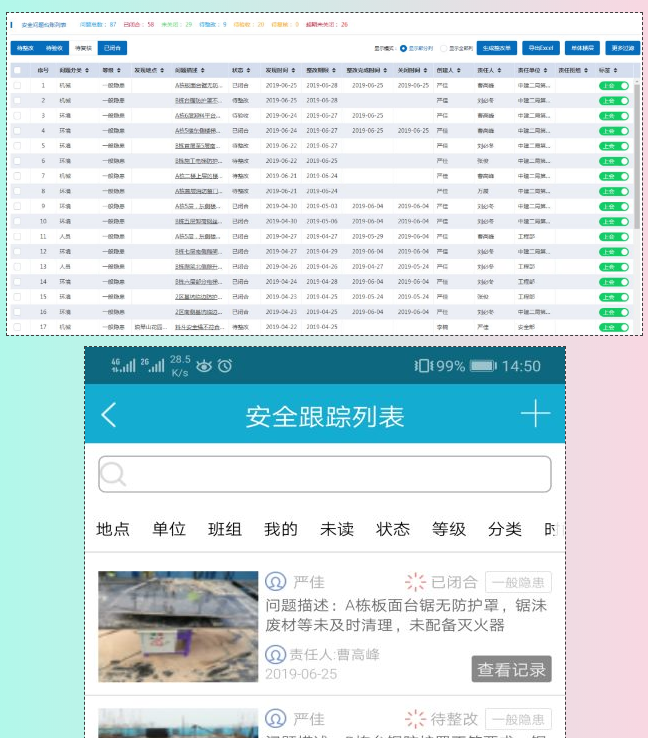Tap the avatar icon beside 责任人:曹高峰
Screen dimensions: 648x738
point(275,654)
